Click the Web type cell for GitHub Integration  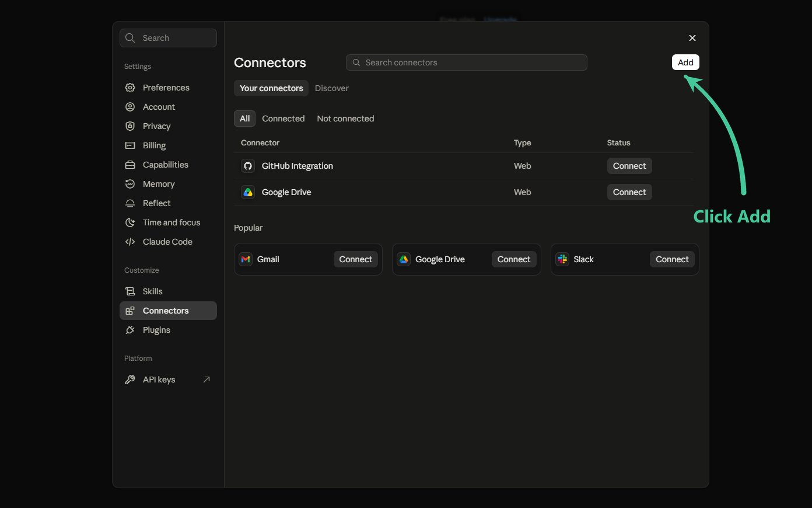click(x=522, y=166)
